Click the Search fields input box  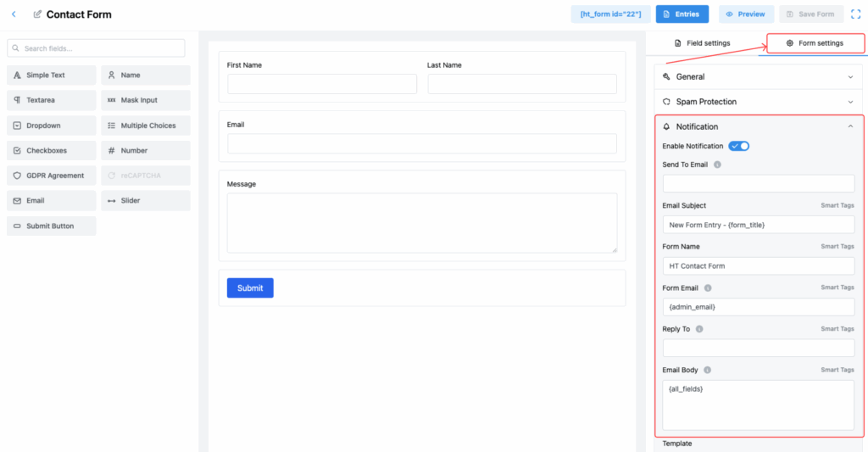pos(96,48)
